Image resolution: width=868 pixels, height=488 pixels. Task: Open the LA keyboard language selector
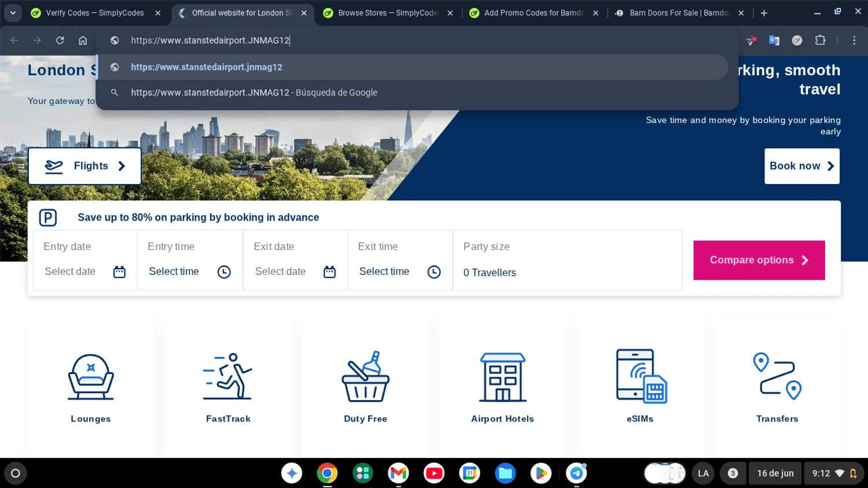click(x=703, y=473)
